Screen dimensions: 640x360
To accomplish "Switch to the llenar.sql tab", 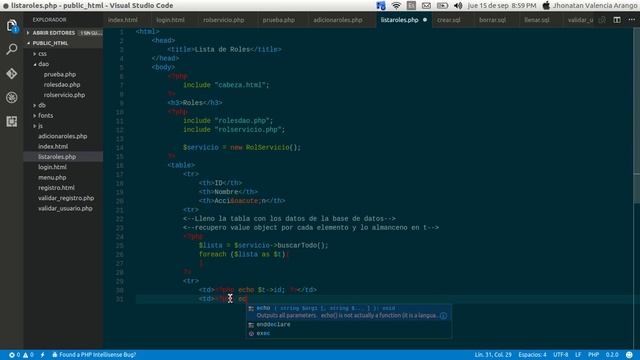I will coord(537,20).
